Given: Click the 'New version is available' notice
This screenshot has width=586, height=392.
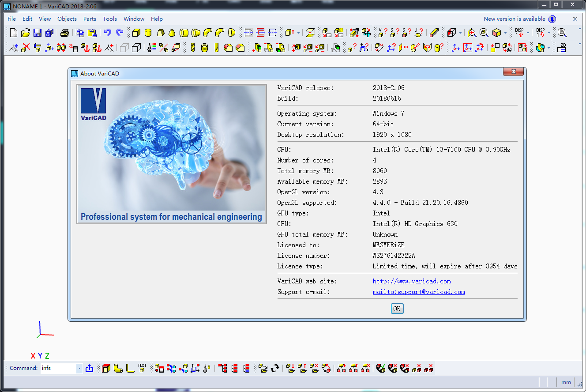Looking at the screenshot, I should pos(515,19).
